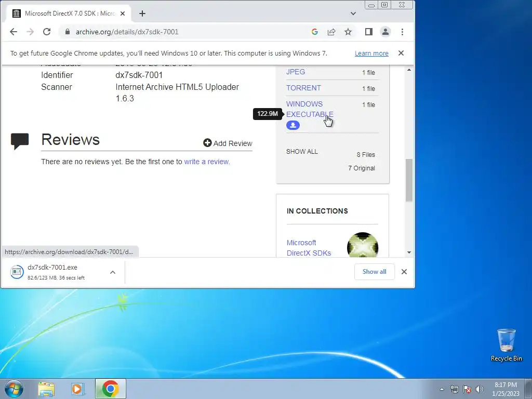Click the forward navigation arrow
Screen dimensions: 532x399
(x=30, y=32)
